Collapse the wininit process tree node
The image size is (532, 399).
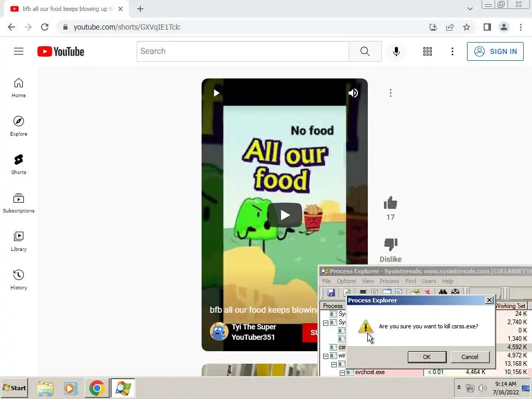(x=326, y=356)
